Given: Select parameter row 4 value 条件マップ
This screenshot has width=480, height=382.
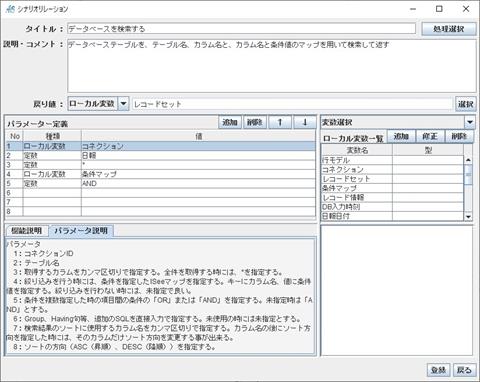Looking at the screenshot, I should (198, 174).
